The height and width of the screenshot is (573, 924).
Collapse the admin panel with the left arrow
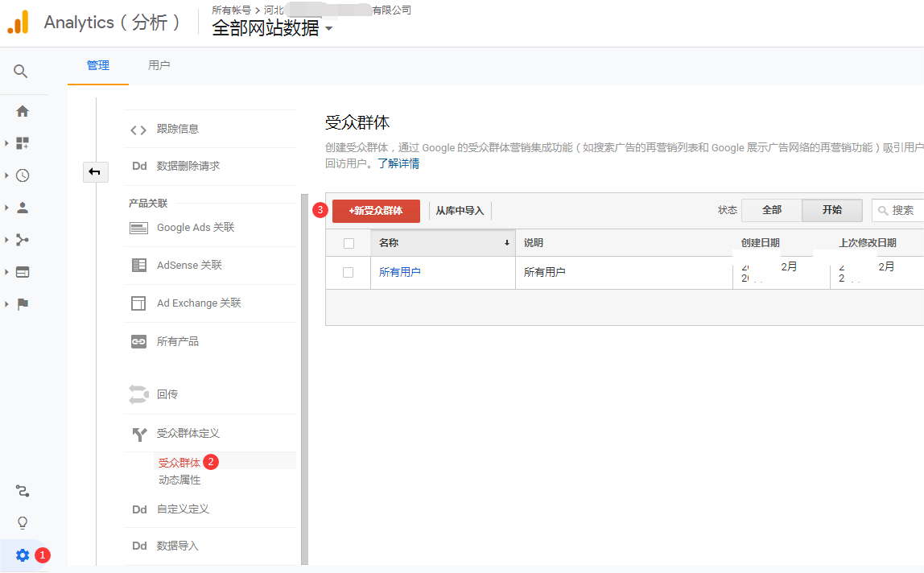95,172
